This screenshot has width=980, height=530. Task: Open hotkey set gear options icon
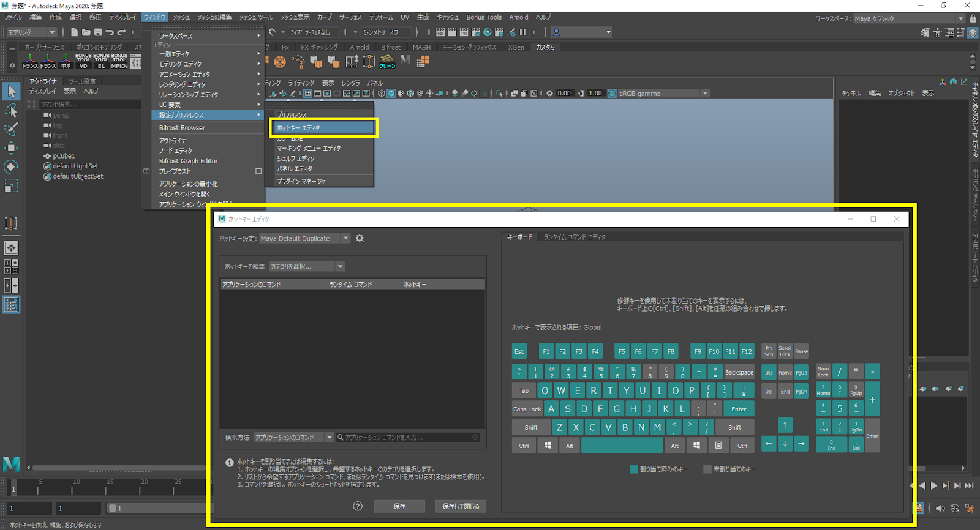[360, 238]
